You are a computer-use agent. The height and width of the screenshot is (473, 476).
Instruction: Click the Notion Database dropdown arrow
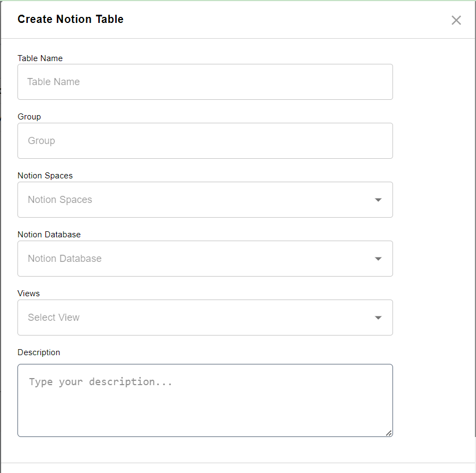click(x=378, y=259)
